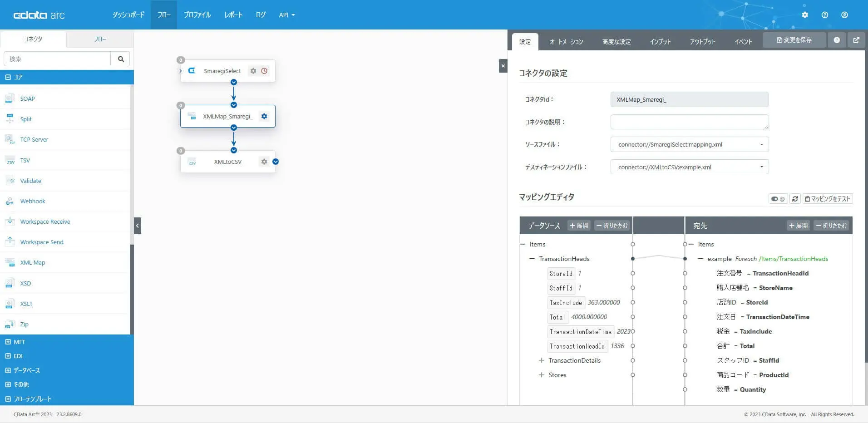This screenshot has width=868, height=423.
Task: Open the help icon in the top bar
Action: point(825,15)
